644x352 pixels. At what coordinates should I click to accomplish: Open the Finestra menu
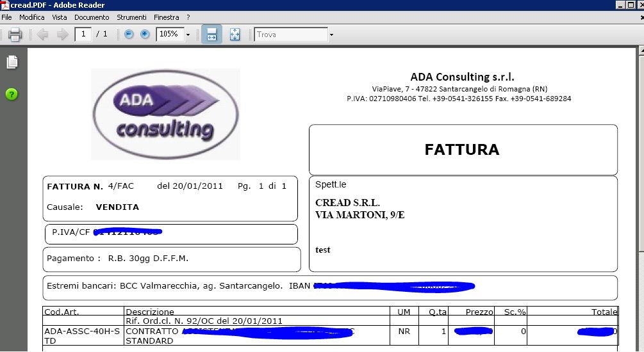pos(167,17)
